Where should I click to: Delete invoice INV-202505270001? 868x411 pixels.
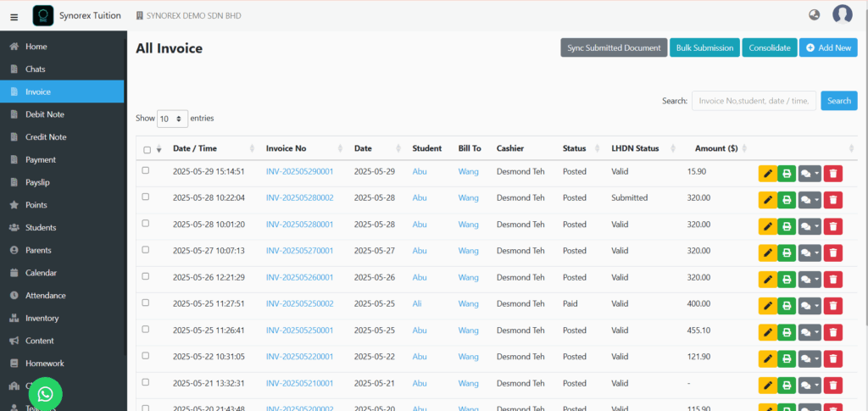point(833,253)
